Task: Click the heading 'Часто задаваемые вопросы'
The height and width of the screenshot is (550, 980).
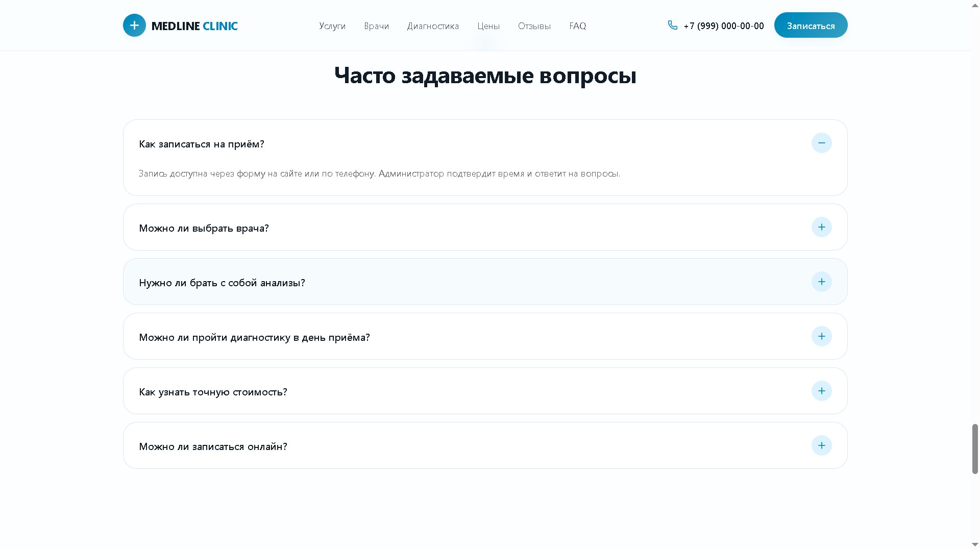Action: (485, 76)
